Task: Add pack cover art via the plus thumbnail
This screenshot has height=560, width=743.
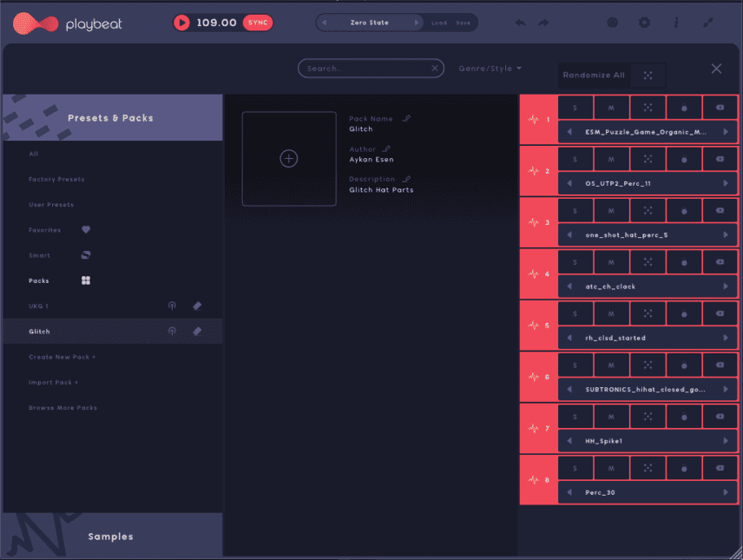Action: tap(289, 158)
